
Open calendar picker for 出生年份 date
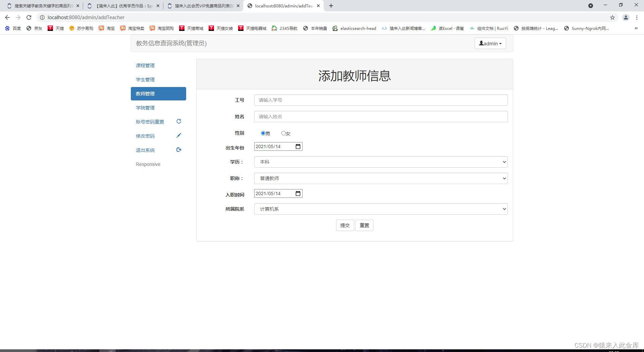click(298, 146)
